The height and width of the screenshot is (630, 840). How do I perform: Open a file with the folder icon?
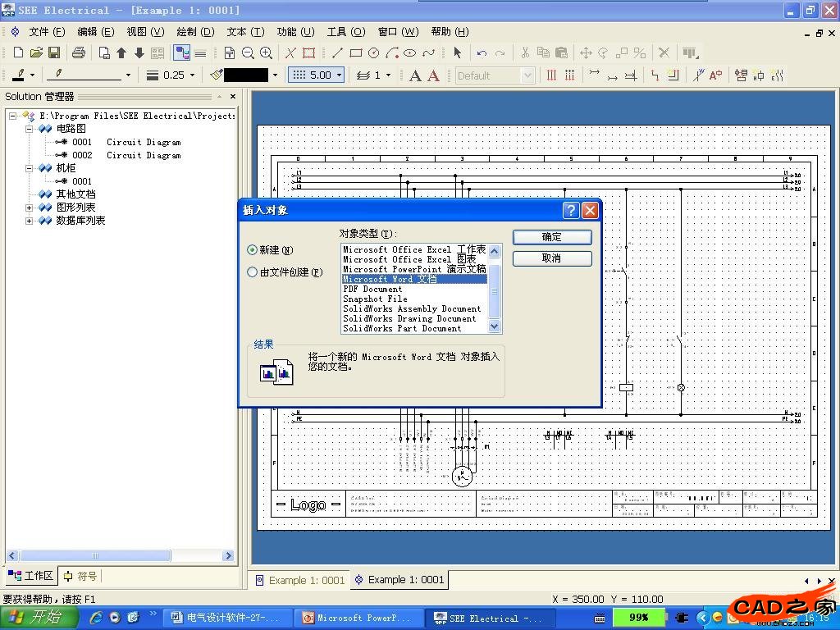click(x=36, y=52)
